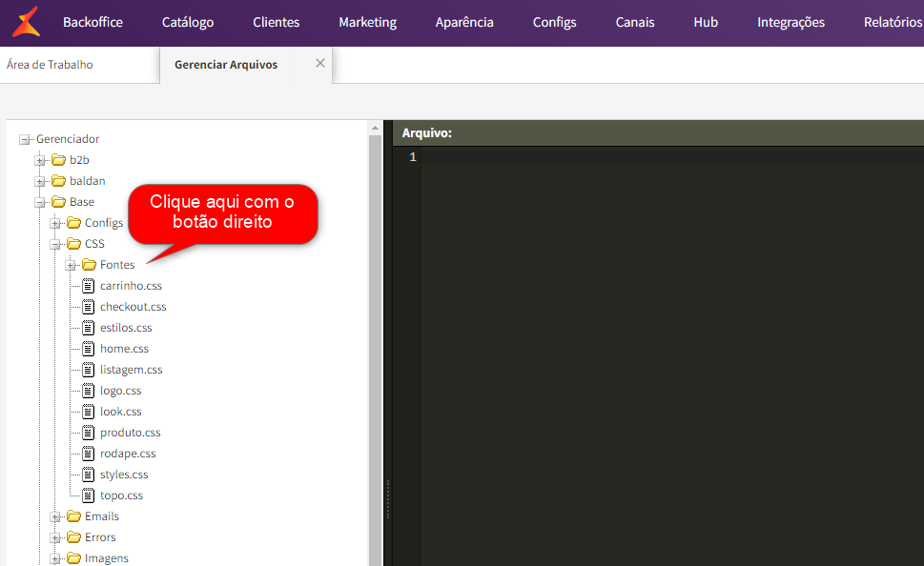Image resolution: width=924 pixels, height=566 pixels.
Task: Open the Aparência menu
Action: (464, 22)
